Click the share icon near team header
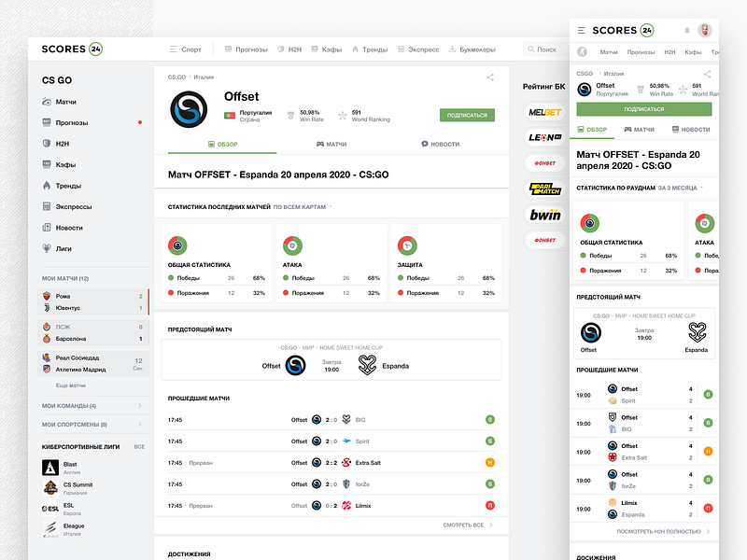This screenshot has width=747, height=560. pyautogui.click(x=489, y=79)
